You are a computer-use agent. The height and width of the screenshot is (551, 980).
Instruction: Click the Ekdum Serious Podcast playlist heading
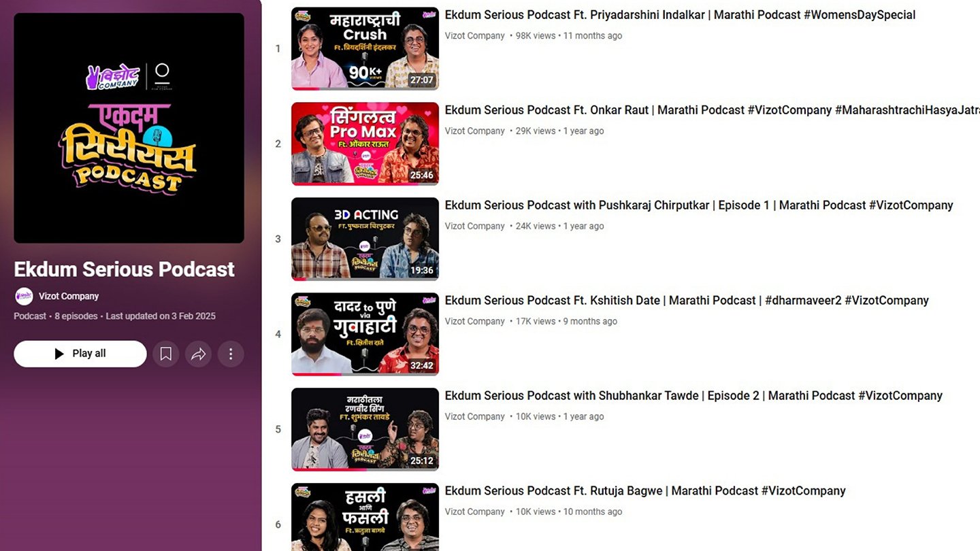coord(125,269)
